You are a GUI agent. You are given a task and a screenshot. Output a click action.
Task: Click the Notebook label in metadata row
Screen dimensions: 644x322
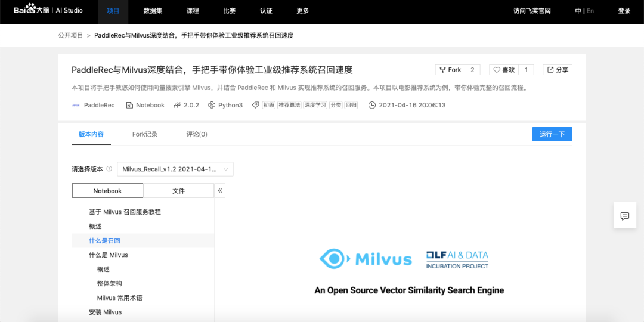[x=150, y=105]
